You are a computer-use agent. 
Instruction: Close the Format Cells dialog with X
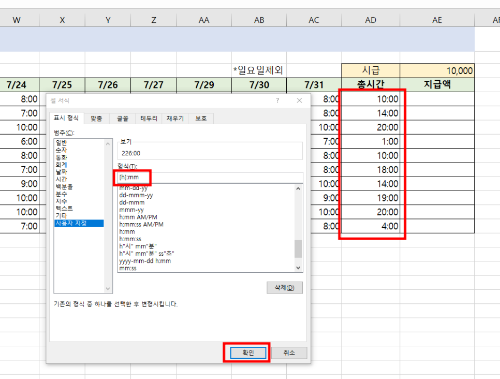[x=299, y=100]
